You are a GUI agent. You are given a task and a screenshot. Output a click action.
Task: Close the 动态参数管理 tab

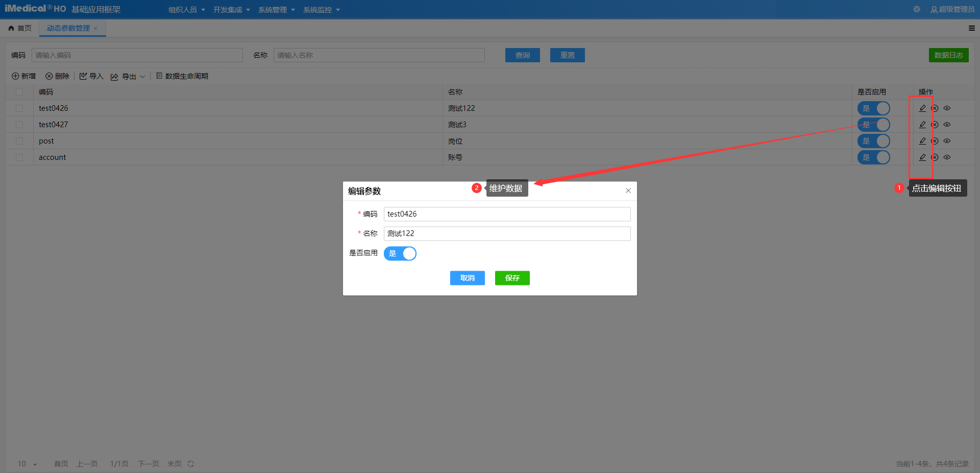[x=95, y=29]
